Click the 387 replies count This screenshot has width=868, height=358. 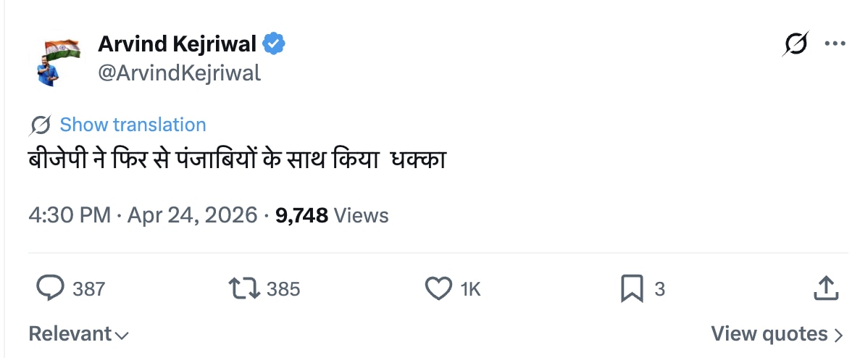point(89,289)
